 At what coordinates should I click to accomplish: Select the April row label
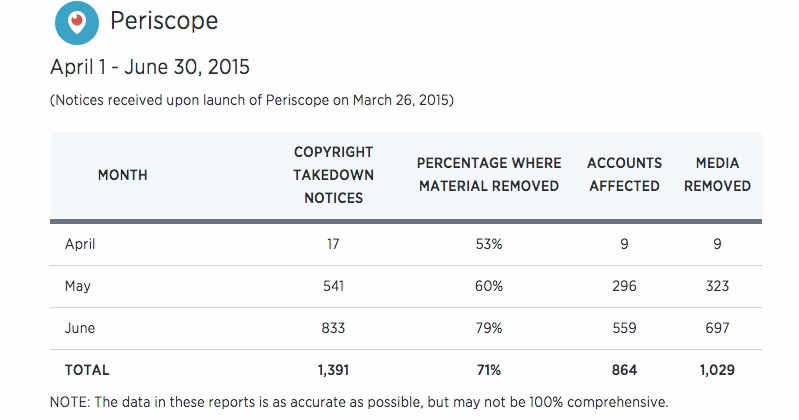[80, 243]
